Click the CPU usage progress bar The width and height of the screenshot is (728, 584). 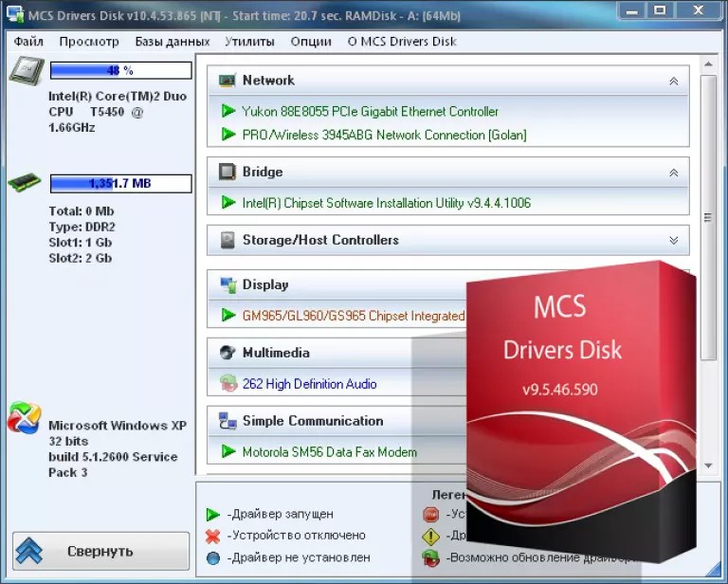tap(120, 70)
